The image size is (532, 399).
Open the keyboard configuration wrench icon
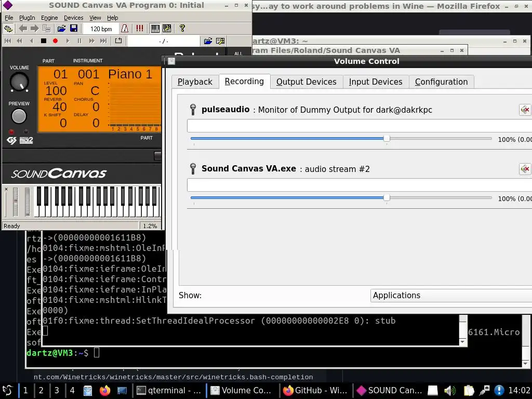pos(167,29)
